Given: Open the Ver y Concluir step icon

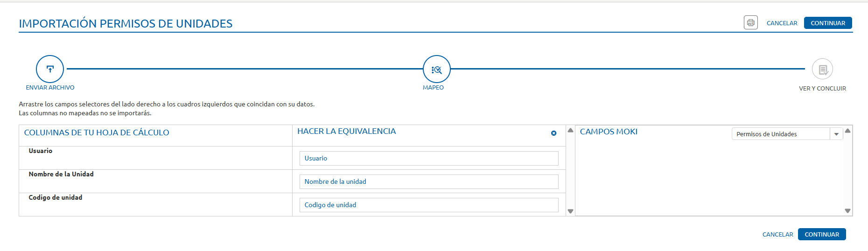Looking at the screenshot, I should tap(822, 70).
